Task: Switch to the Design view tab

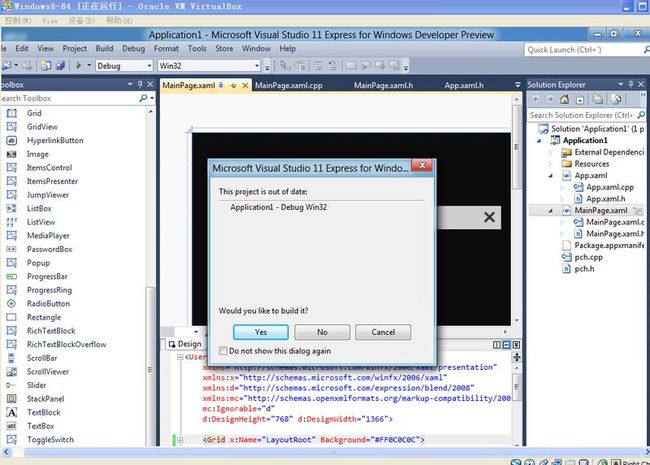Action: tap(185, 344)
